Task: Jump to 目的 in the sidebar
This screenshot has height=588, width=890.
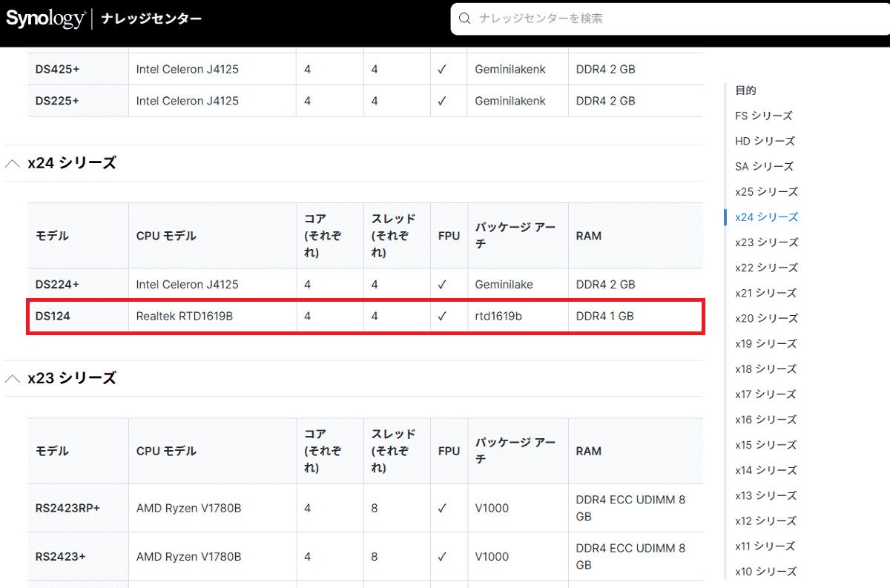Action: point(745,90)
